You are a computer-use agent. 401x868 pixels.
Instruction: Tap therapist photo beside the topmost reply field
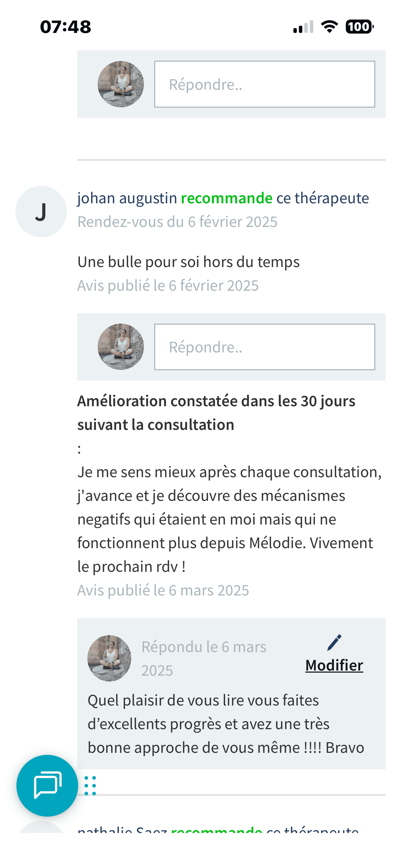click(x=121, y=84)
